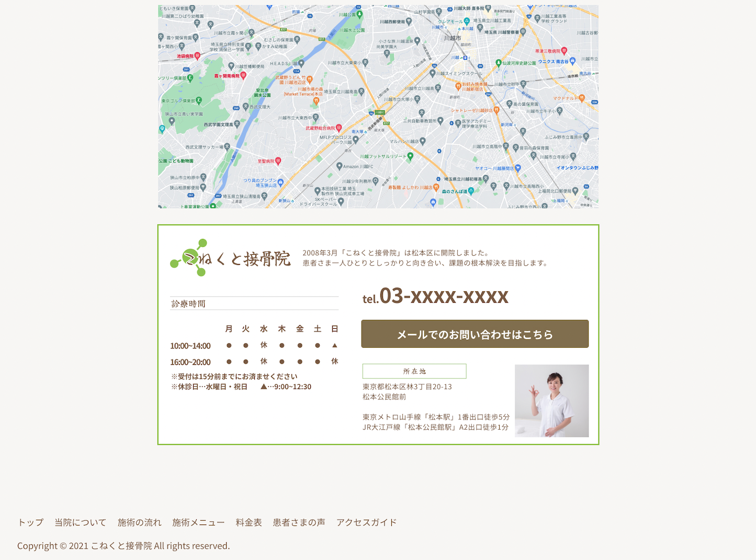Click the tel. 03-xxxx-xxxx phone number
The image size is (756, 560).
click(435, 296)
